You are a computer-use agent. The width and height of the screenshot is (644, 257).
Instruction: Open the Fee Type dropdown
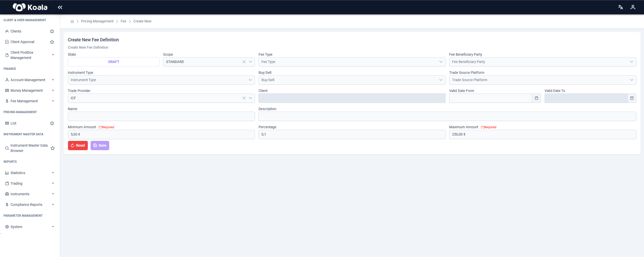352,62
